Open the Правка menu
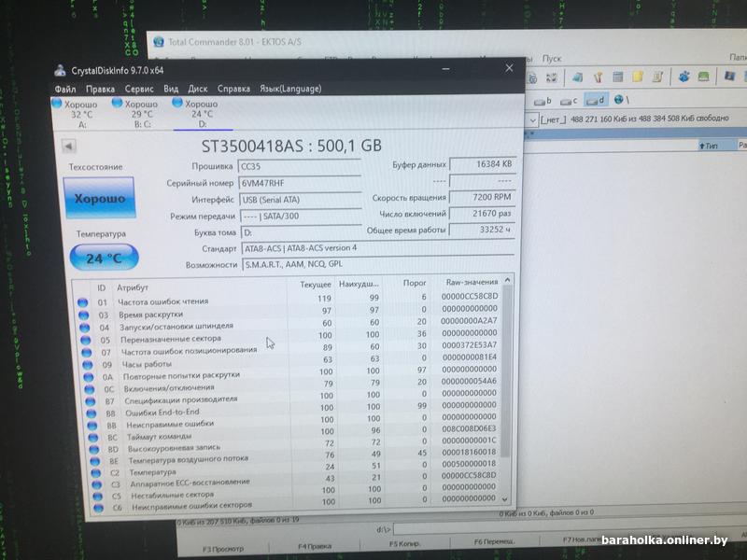 click(x=100, y=89)
